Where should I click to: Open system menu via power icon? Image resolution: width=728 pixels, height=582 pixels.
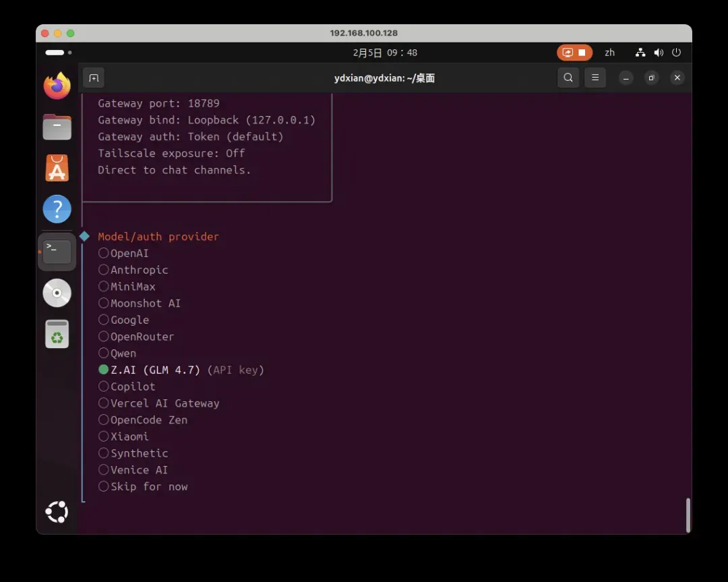coord(676,53)
